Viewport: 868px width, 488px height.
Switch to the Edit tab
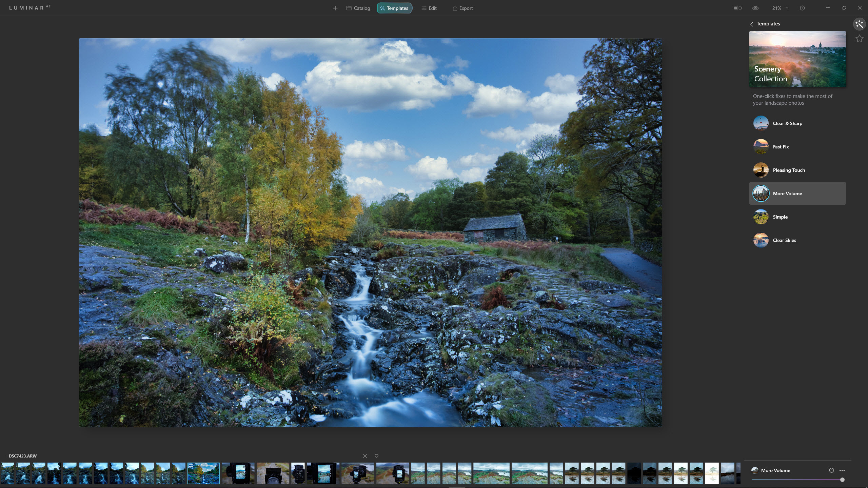click(429, 8)
